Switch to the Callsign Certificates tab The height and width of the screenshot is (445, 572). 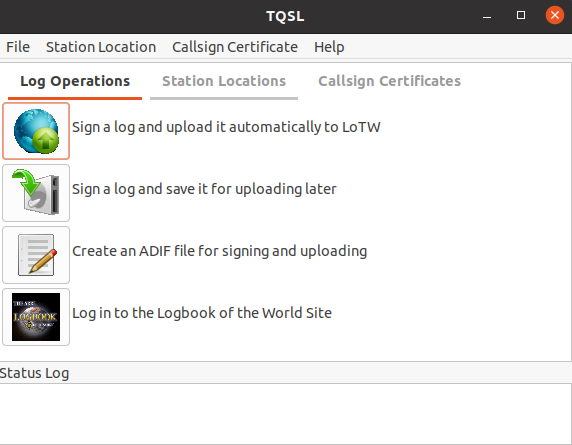coord(389,81)
